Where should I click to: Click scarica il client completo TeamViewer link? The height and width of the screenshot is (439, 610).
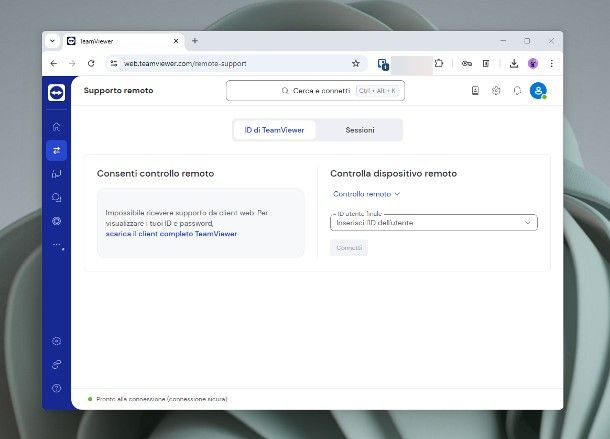[x=171, y=234]
